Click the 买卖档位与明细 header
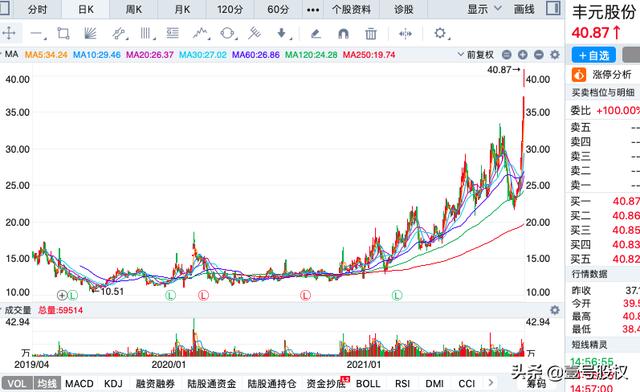640x392 pixels. pos(603,93)
